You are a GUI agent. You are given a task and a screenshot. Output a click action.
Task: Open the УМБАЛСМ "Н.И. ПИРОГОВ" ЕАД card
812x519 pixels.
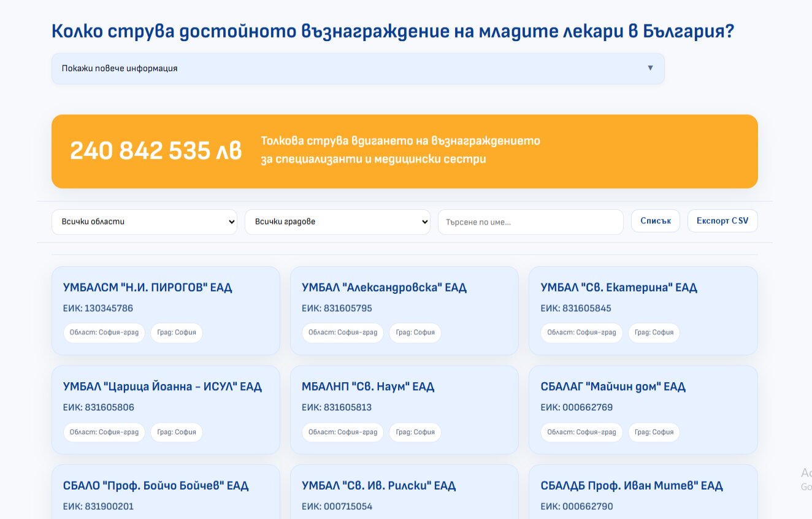point(166,310)
